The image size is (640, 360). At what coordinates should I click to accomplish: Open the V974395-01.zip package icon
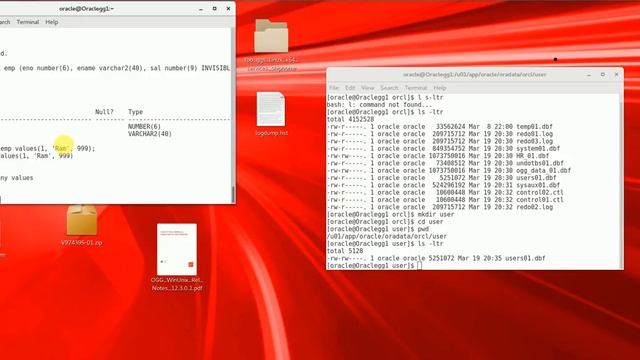[82, 220]
